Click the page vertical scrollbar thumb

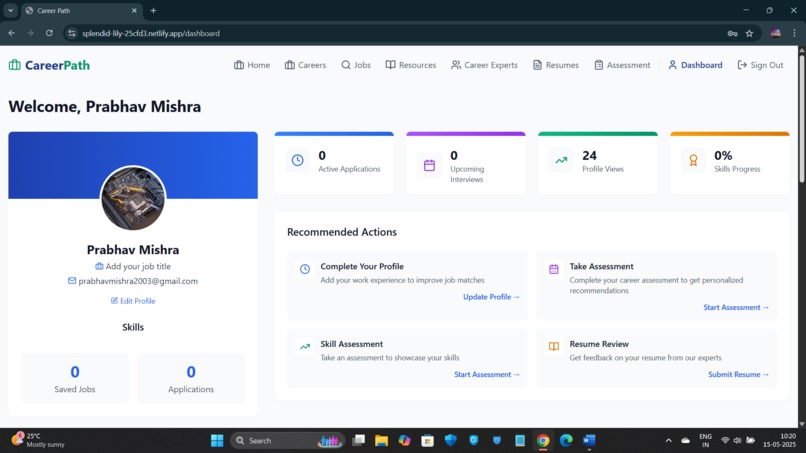click(801, 117)
